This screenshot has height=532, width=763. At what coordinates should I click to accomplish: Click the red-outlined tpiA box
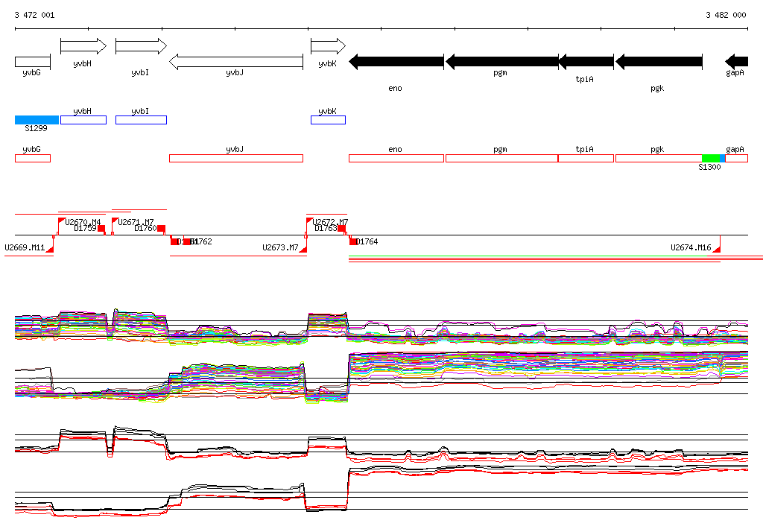tap(586, 158)
